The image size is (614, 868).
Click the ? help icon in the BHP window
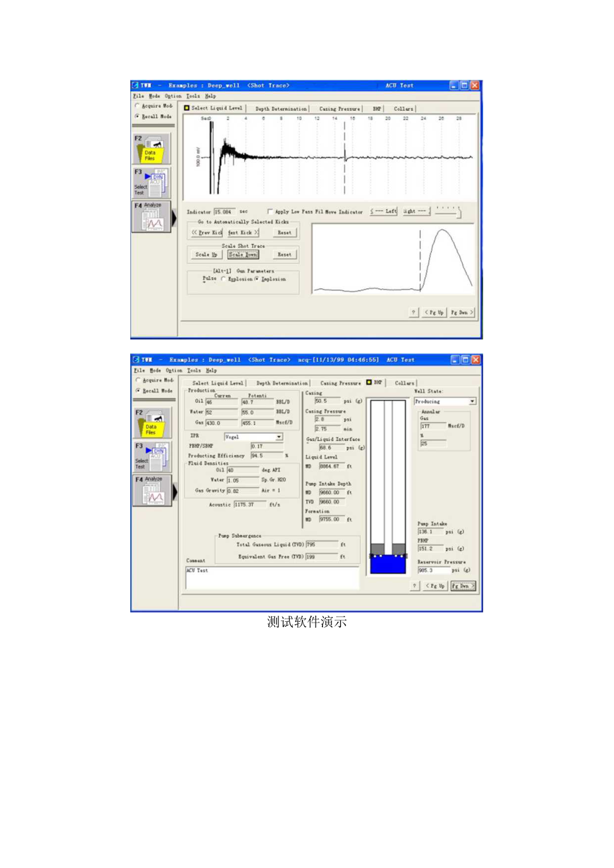[414, 586]
